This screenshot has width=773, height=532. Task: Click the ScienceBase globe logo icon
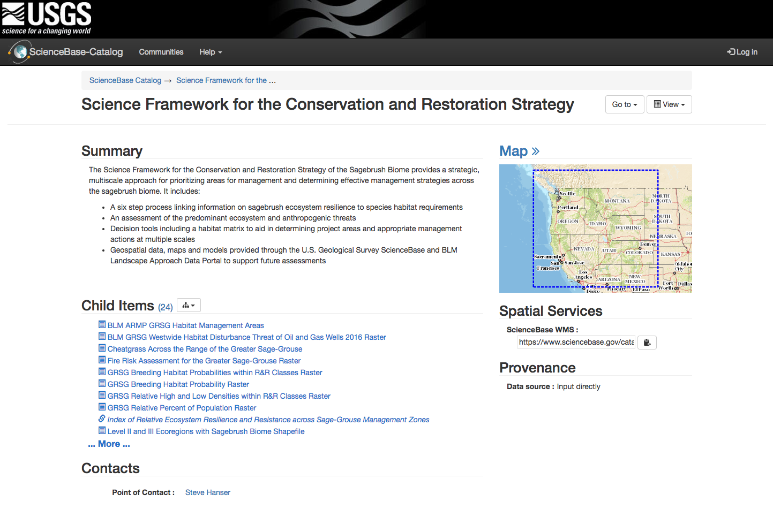19,52
